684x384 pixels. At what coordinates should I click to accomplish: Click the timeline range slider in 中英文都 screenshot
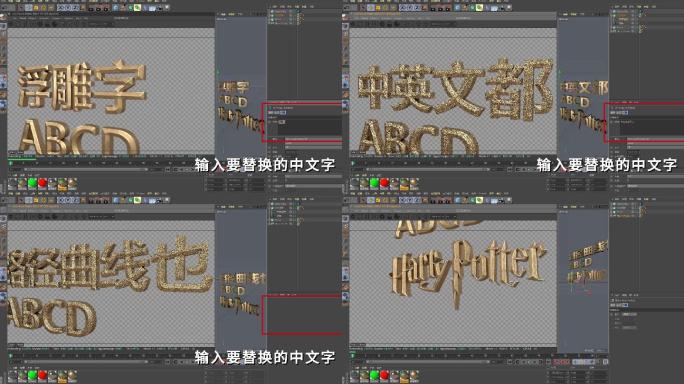click(428, 169)
